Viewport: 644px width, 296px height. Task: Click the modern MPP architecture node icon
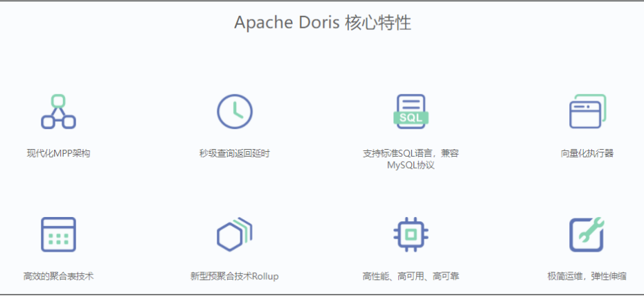pyautogui.click(x=58, y=112)
